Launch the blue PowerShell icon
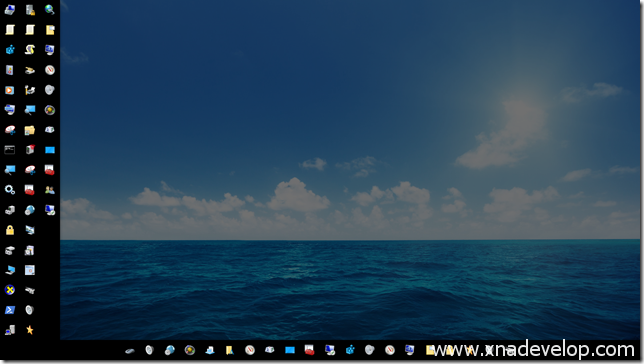The width and height of the screenshot is (644, 364). [x=10, y=310]
